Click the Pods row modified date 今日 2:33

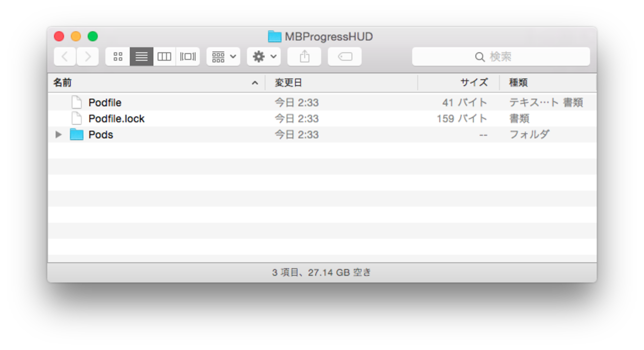point(297,134)
